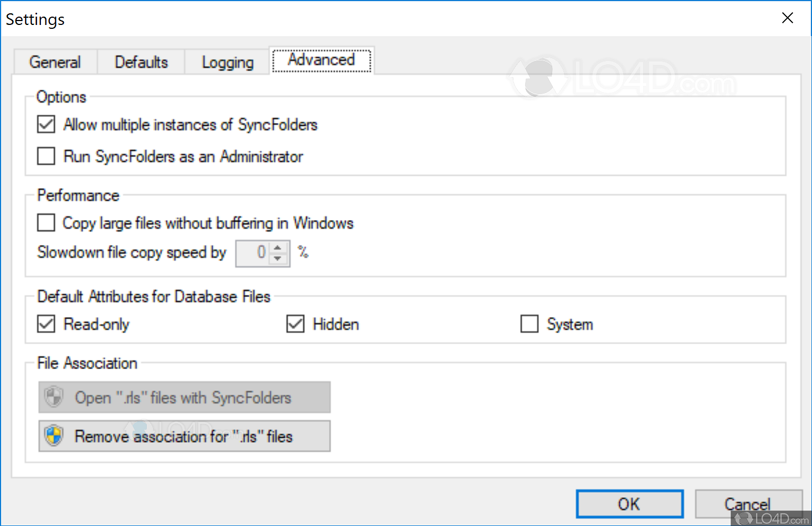812x526 pixels.
Task: Open the Defaults tab
Action: [141, 62]
